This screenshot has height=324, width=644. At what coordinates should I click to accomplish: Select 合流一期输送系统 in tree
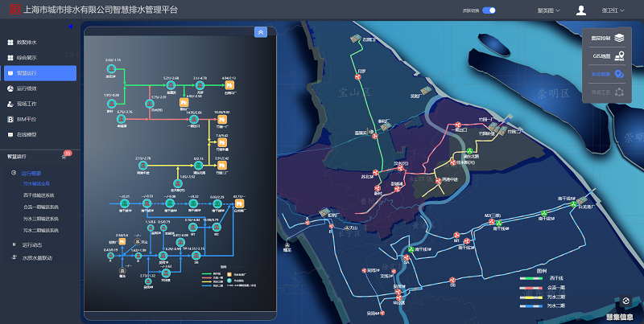point(40,207)
